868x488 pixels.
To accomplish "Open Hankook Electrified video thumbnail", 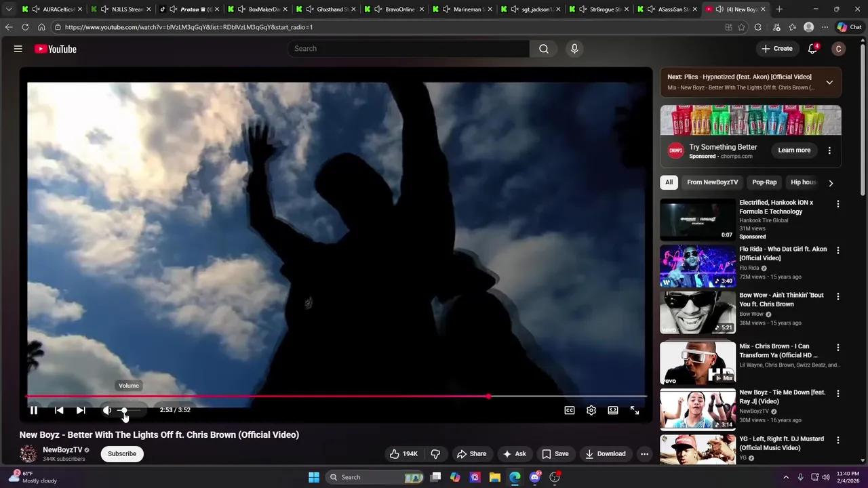I will 698,220.
